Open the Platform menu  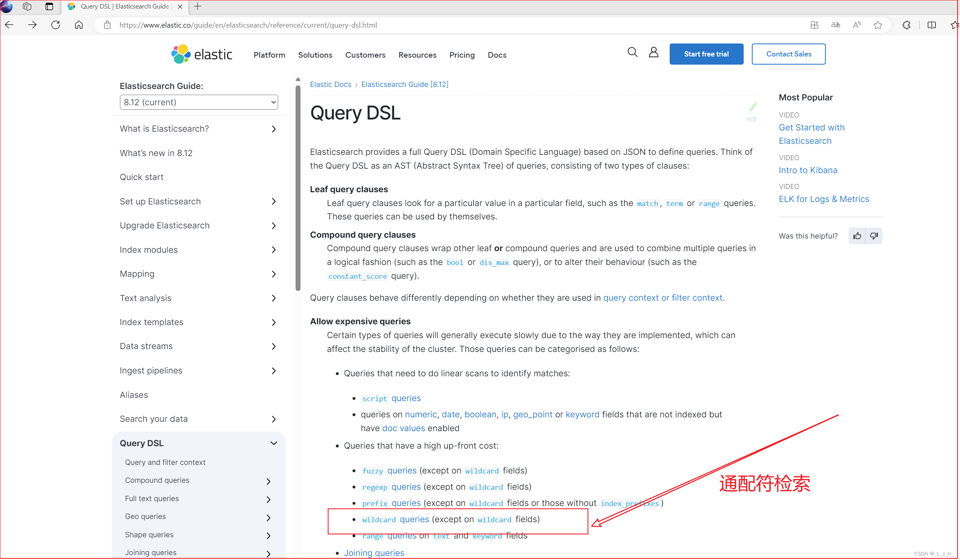(269, 55)
